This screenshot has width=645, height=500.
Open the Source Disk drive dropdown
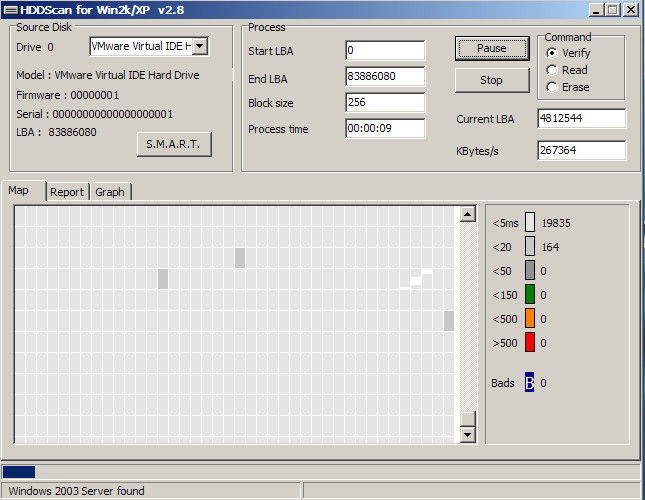pyautogui.click(x=200, y=46)
